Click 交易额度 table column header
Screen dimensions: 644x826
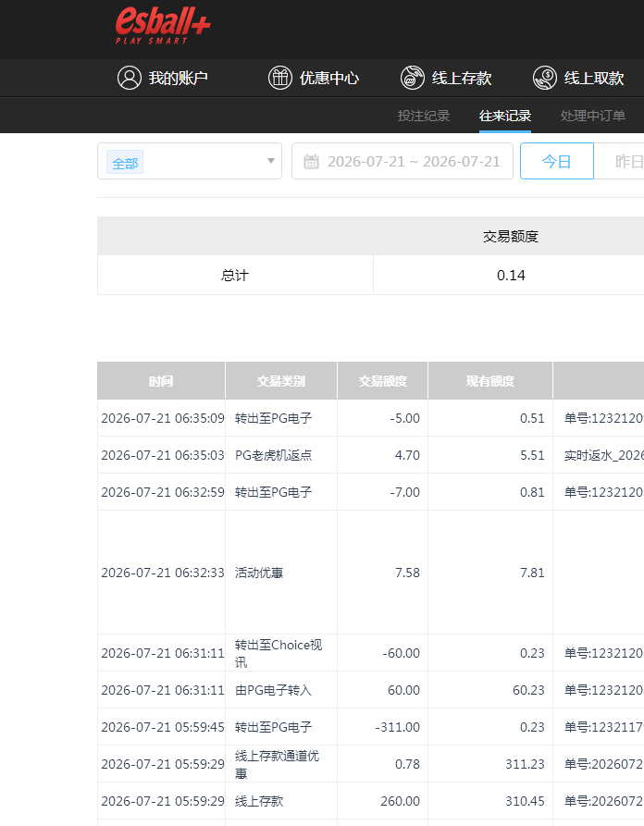pyautogui.click(x=382, y=381)
